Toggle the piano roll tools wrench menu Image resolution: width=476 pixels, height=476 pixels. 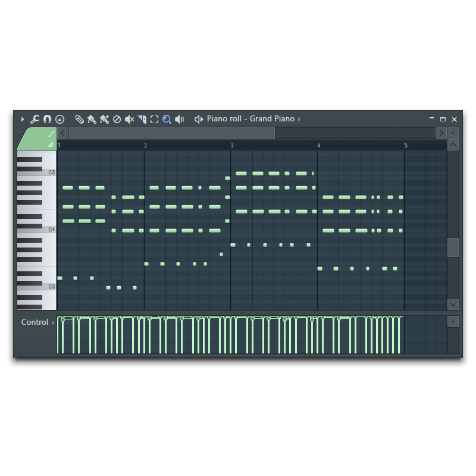[35, 119]
